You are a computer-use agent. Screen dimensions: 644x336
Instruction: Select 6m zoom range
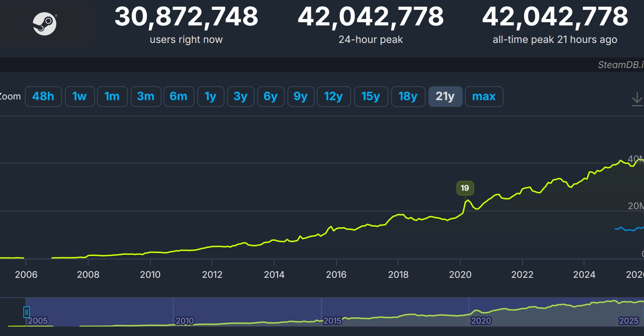[x=179, y=96]
